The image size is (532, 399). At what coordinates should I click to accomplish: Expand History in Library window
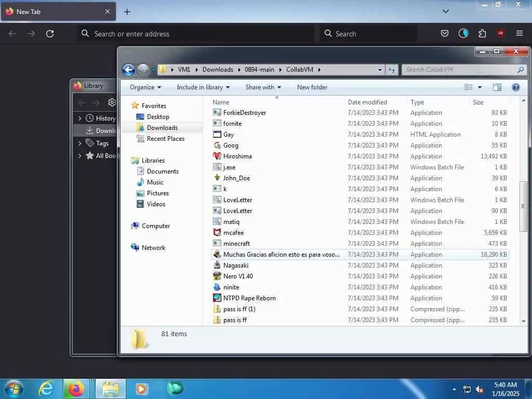click(79, 118)
